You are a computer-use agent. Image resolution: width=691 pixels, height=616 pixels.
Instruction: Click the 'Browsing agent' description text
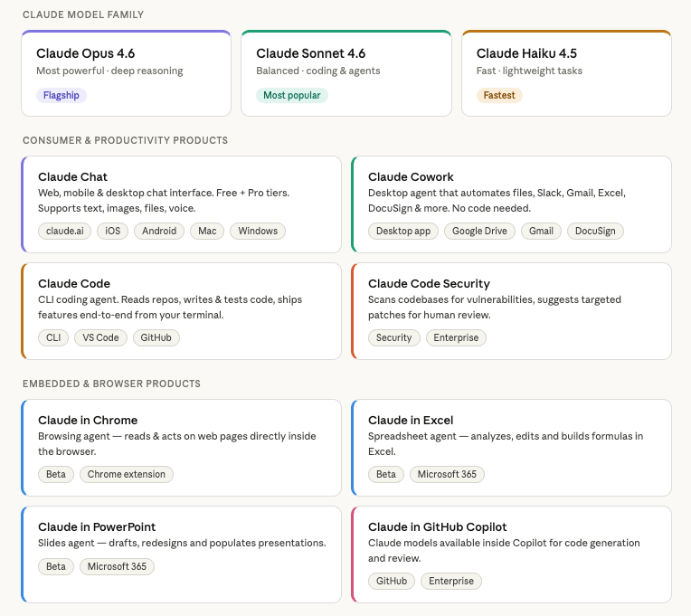pyautogui.click(x=176, y=444)
